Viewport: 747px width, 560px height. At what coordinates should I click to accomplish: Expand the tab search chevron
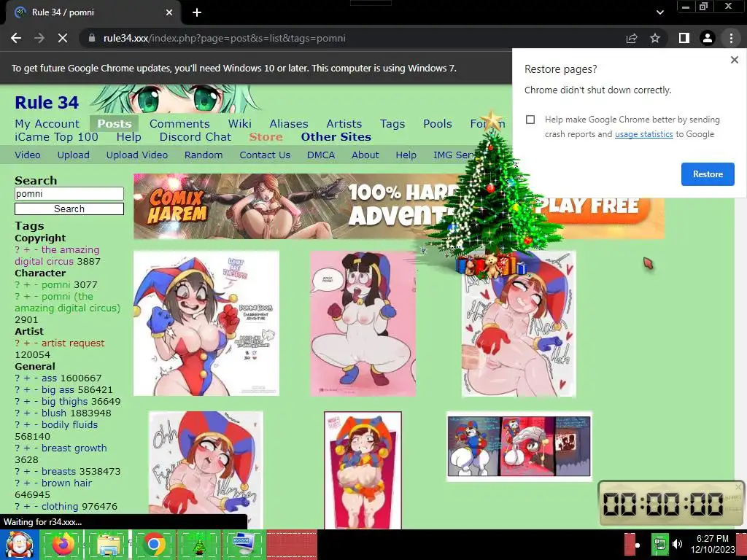pos(659,12)
